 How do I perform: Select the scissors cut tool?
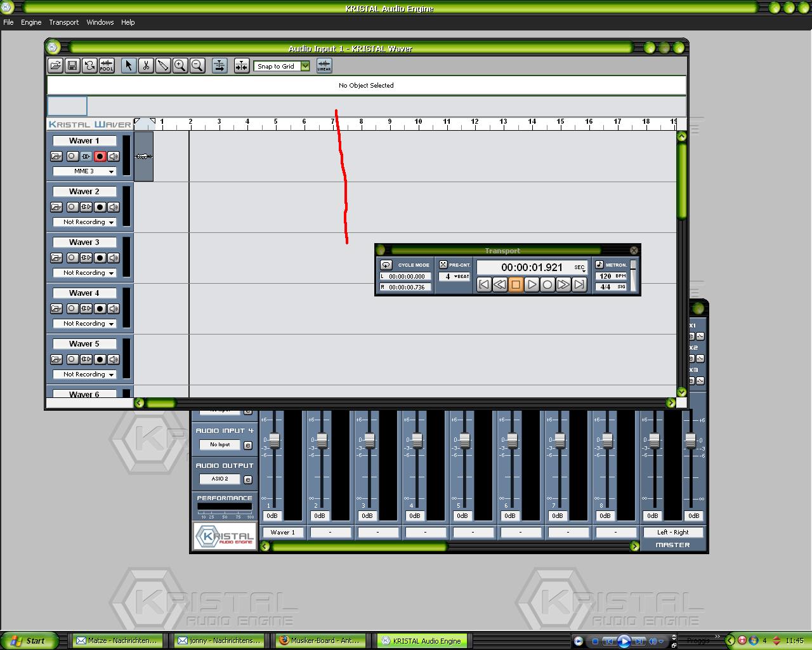[146, 65]
